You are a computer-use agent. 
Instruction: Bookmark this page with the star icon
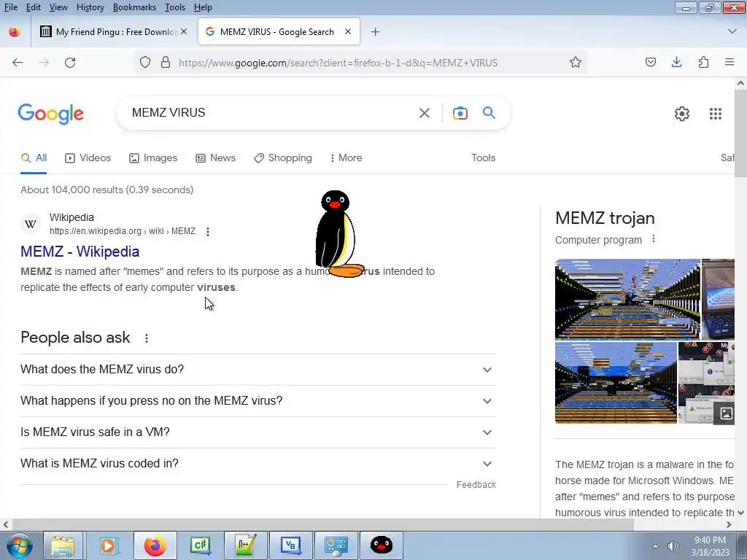point(576,63)
